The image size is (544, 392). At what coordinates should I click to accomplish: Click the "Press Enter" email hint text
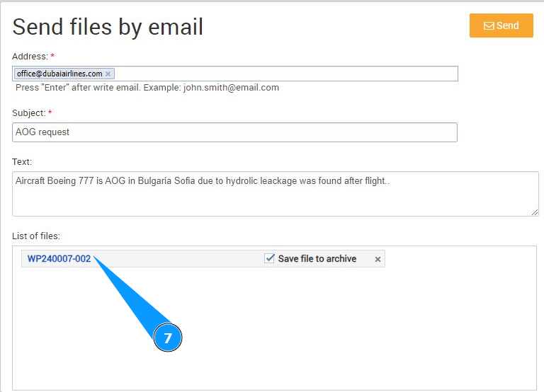click(x=147, y=88)
